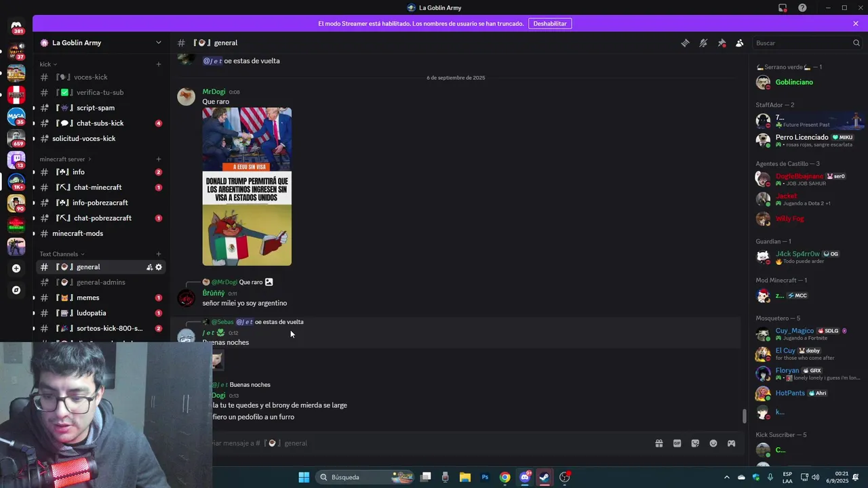The image size is (868, 488).
Task: Open HotPants member entry
Action: pyautogui.click(x=808, y=393)
